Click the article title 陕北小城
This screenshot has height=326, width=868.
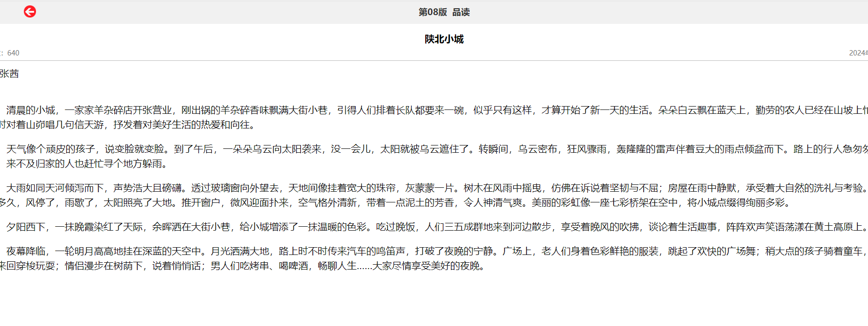[444, 39]
